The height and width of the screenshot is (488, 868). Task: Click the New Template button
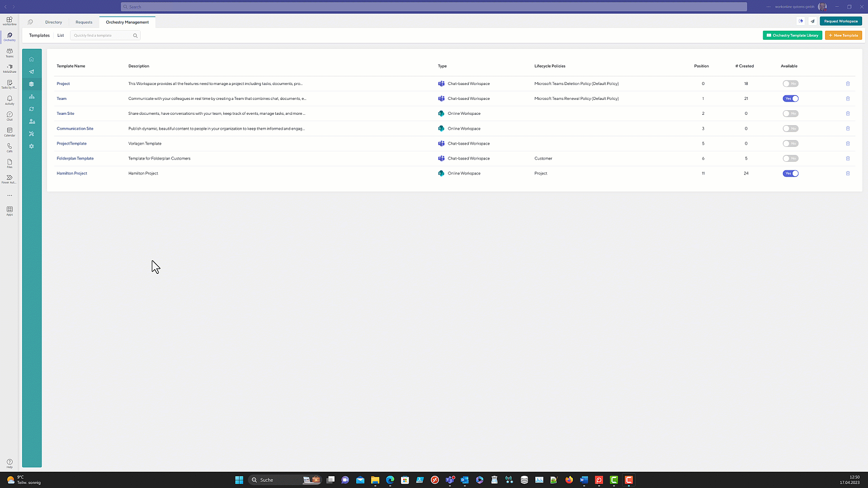pyautogui.click(x=843, y=35)
